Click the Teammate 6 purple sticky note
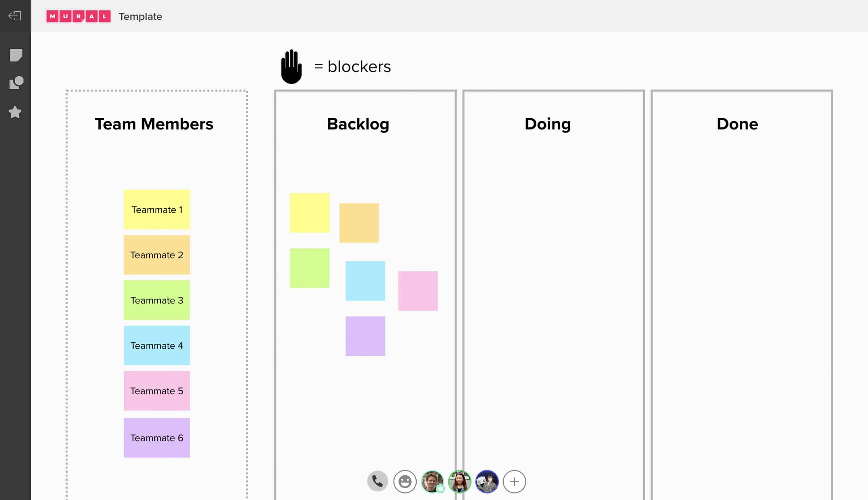Screen dimensions: 868x500 click(x=156, y=438)
